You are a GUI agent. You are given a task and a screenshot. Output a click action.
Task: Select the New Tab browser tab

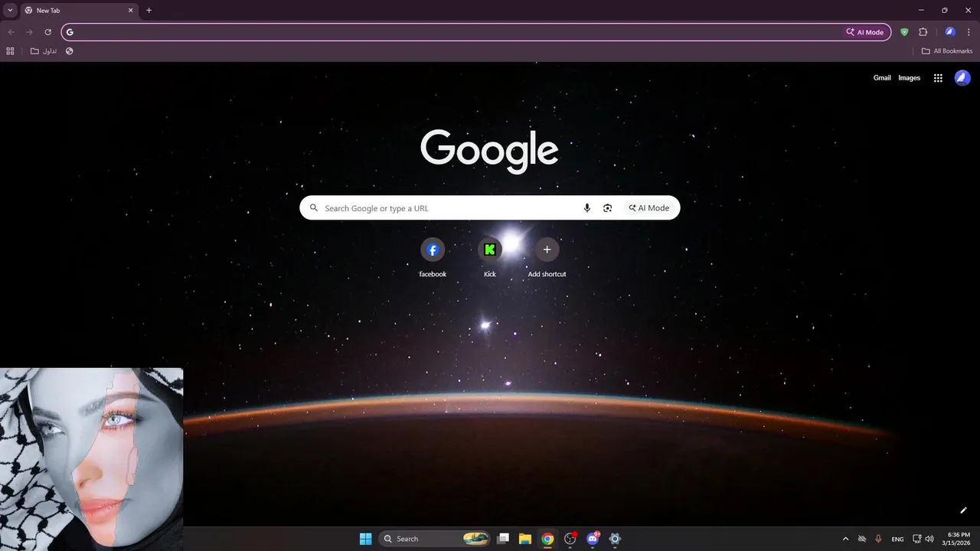click(79, 11)
